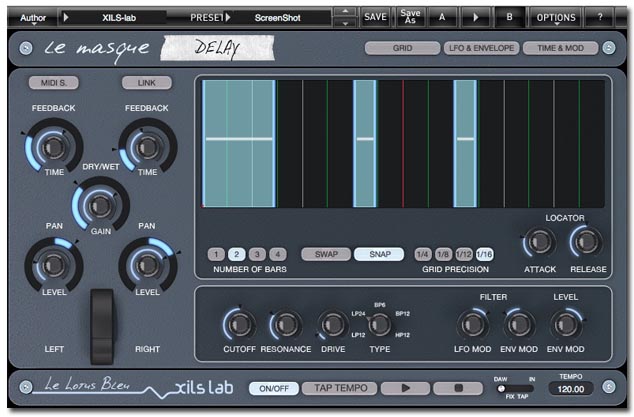The image size is (634, 417).
Task: Switch to the LFO & ENVELOPE tab
Action: coord(481,48)
